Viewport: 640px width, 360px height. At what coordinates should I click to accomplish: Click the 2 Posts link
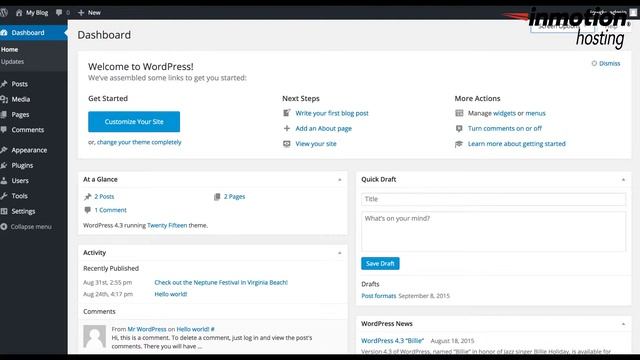[104, 197]
